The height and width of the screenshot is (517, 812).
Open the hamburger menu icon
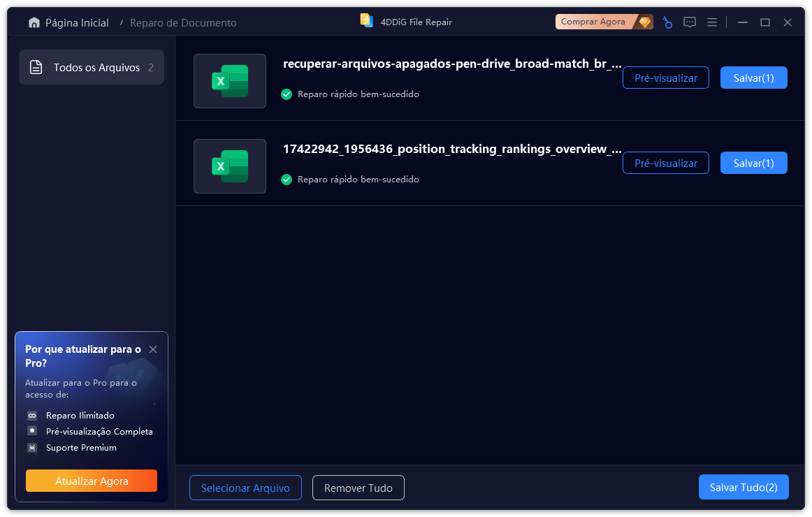(x=712, y=22)
